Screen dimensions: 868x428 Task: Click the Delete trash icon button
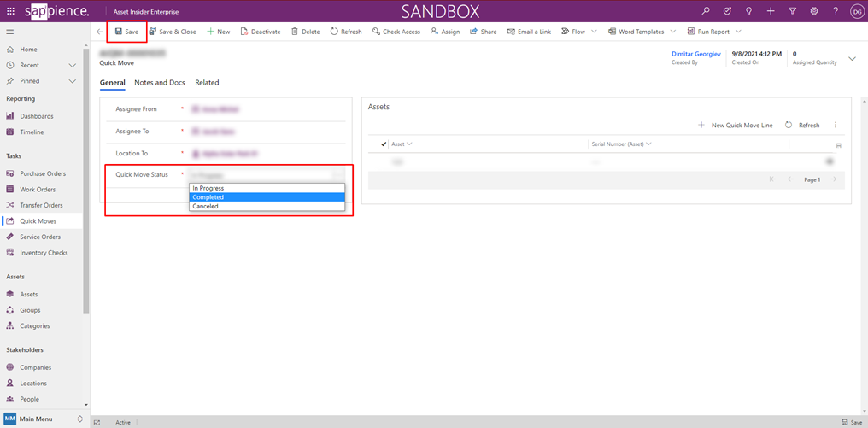pos(296,32)
